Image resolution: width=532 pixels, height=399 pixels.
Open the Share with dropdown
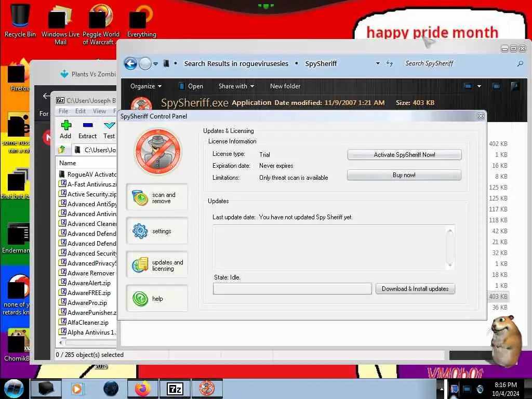point(236,86)
